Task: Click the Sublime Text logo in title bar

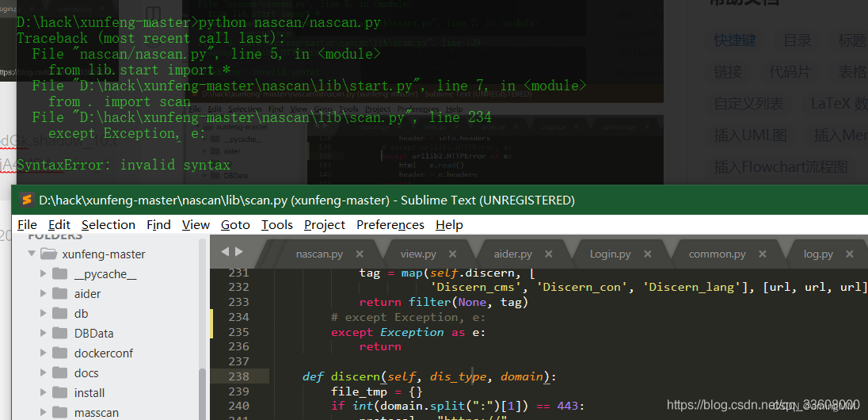Action: 27,200
